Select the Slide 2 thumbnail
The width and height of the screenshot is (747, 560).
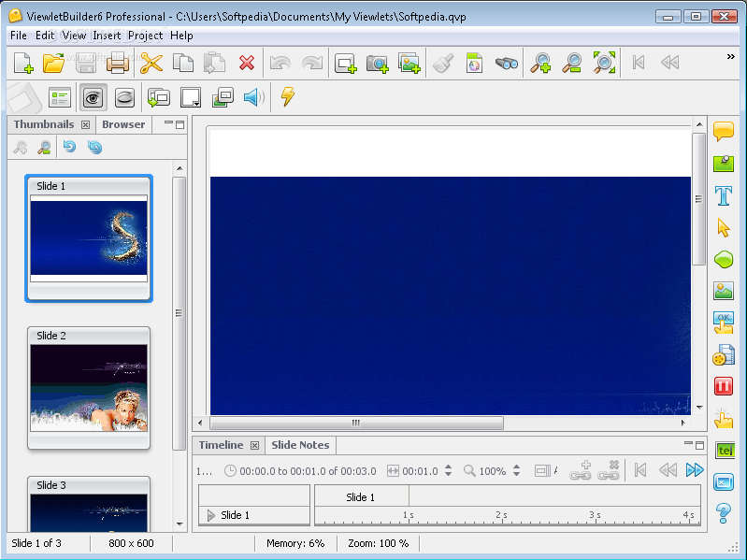[x=89, y=388]
